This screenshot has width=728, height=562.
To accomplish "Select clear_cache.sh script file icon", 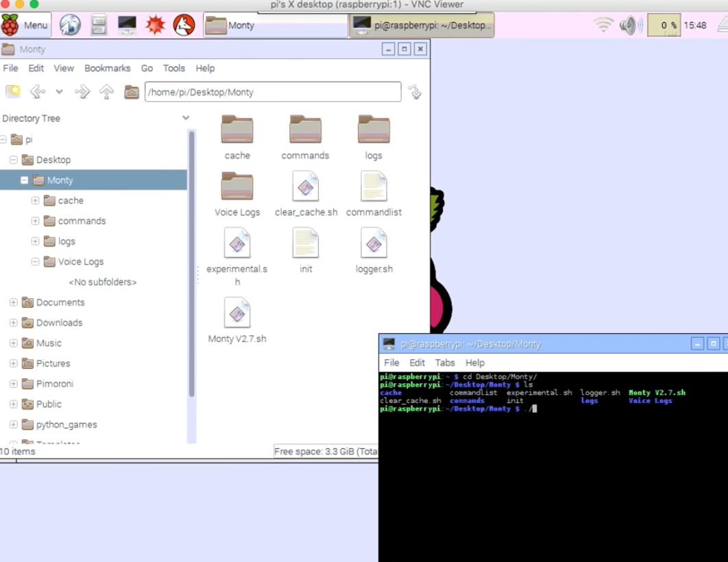I will pos(306,186).
